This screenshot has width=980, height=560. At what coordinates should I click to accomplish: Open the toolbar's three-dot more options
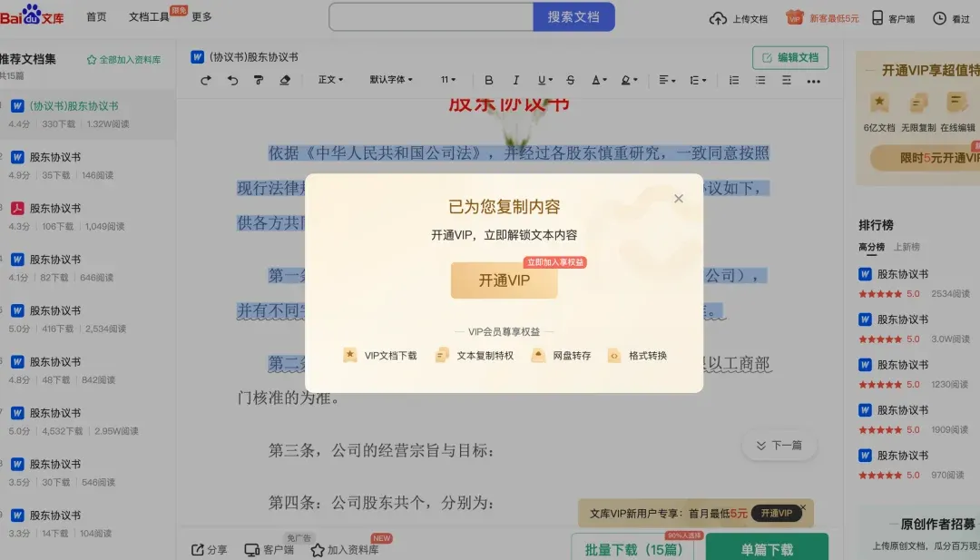[x=813, y=81]
